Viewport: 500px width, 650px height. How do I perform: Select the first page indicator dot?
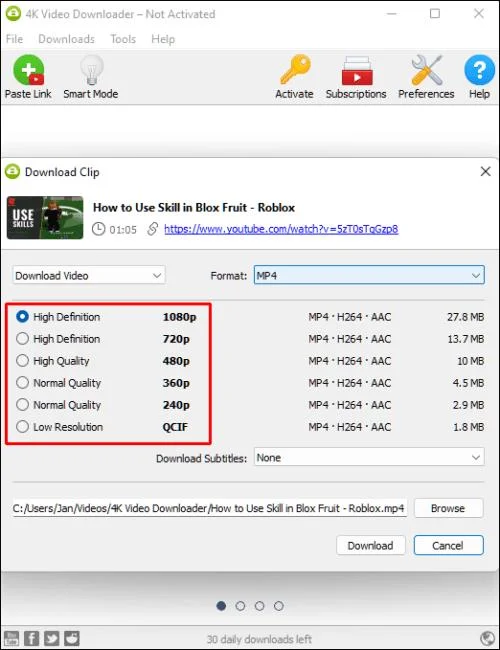pos(221,606)
